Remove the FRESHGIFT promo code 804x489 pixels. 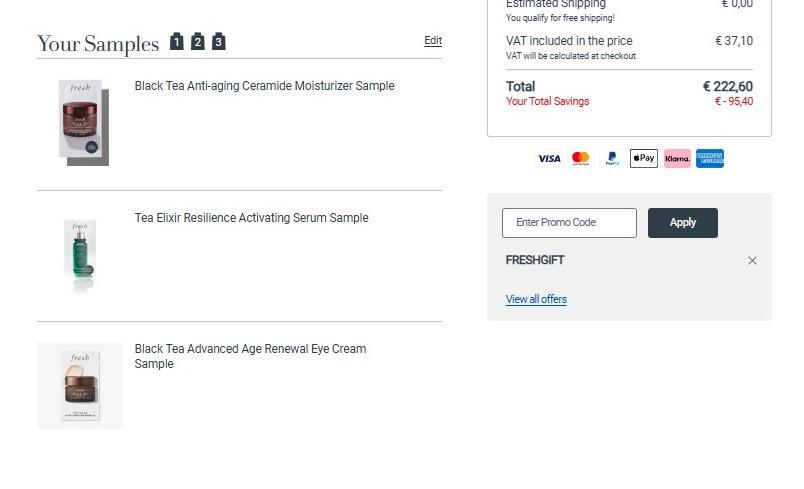752,260
